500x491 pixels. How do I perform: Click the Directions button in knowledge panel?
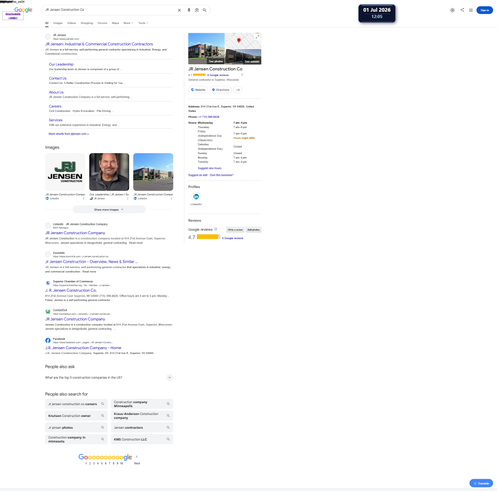220,90
